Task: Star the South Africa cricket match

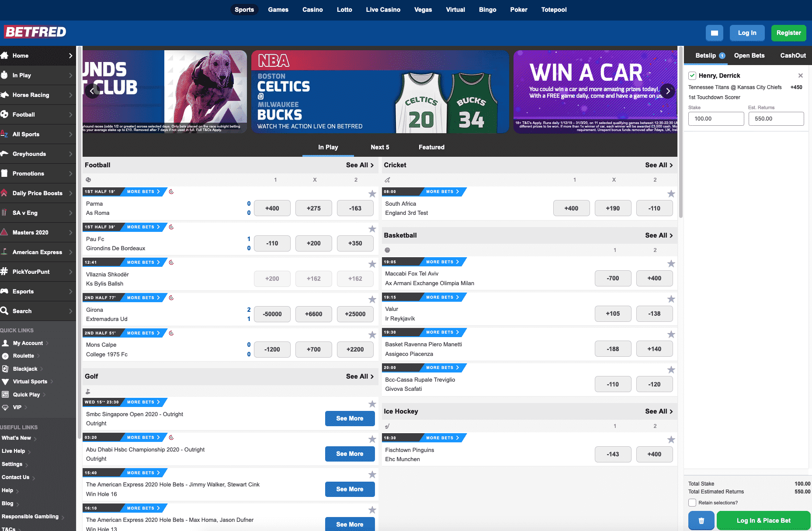Action: (x=671, y=194)
